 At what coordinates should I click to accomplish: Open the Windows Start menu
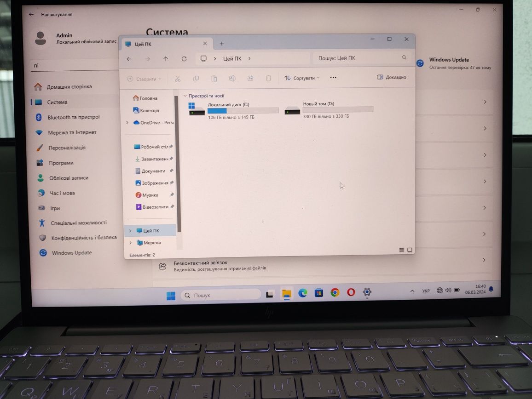[x=171, y=296]
